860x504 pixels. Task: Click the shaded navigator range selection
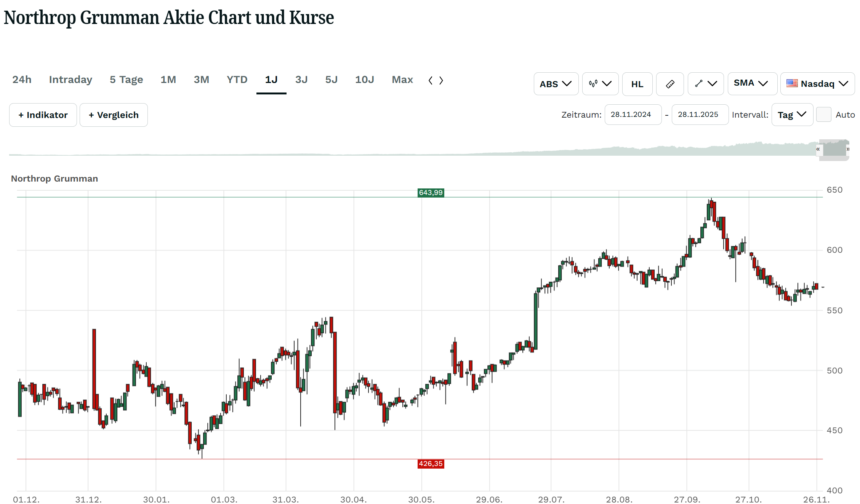834,149
